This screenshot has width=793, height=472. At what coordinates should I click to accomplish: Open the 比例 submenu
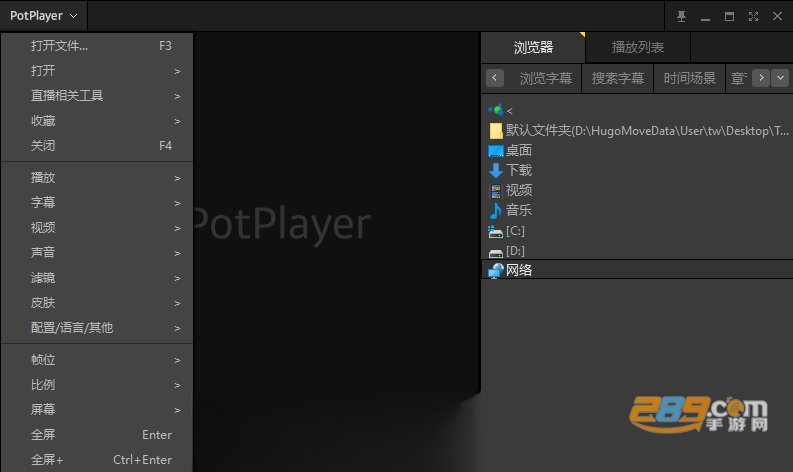click(x=97, y=384)
